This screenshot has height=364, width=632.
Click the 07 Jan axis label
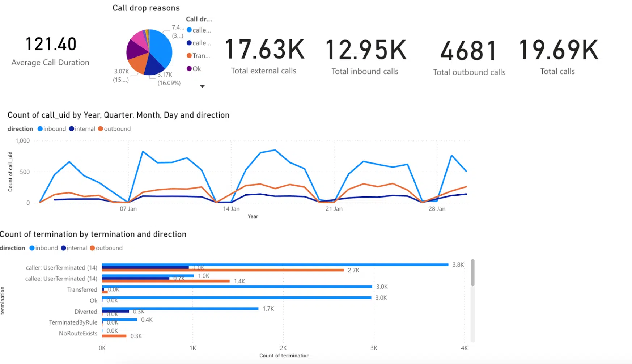(128, 209)
